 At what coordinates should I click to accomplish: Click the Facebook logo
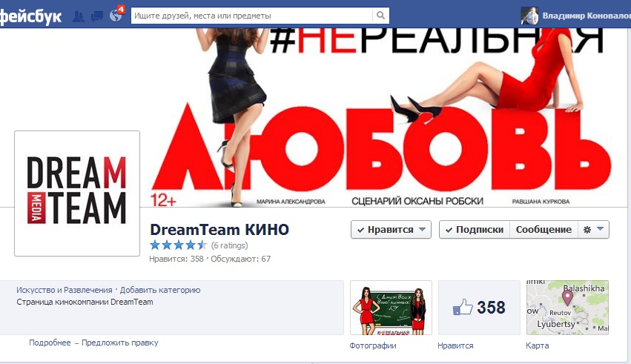click(30, 17)
